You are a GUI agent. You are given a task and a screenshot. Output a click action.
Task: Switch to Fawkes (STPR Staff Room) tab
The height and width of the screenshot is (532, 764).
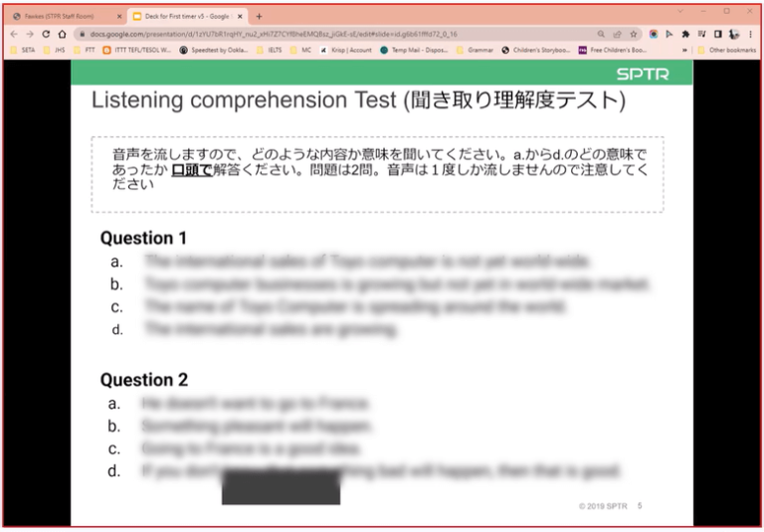[x=68, y=17]
